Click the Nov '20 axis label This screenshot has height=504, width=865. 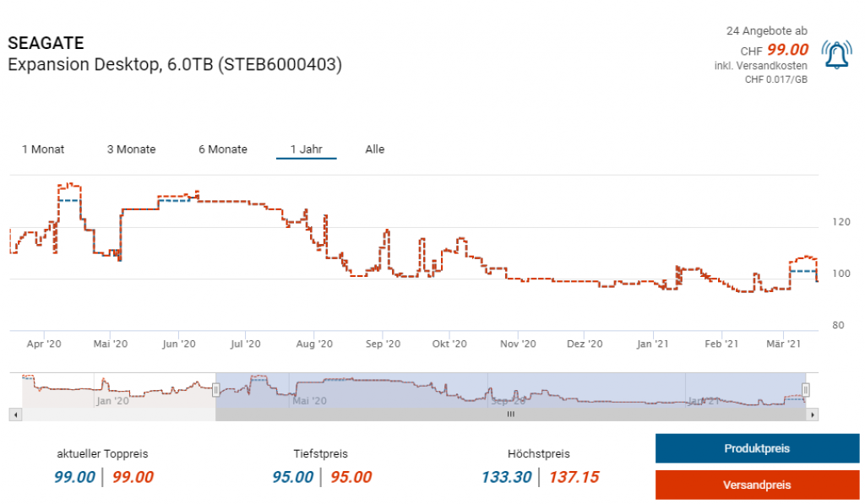(518, 344)
